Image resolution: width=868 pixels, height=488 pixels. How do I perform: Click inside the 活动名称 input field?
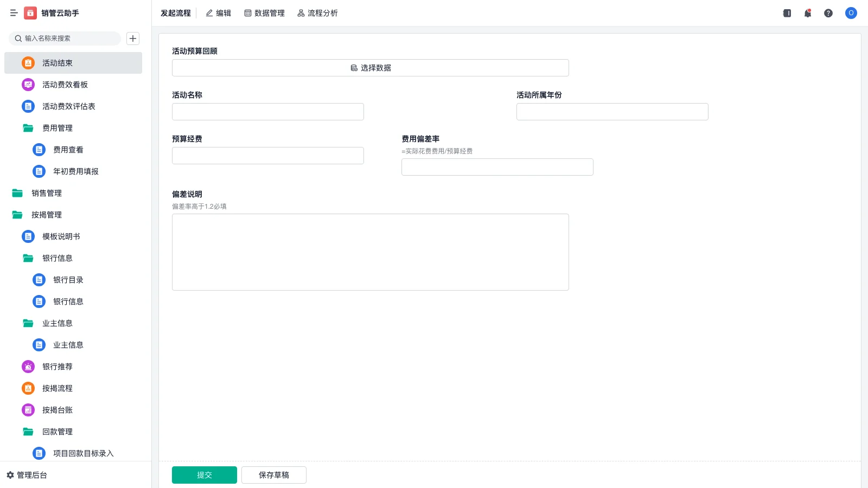click(x=267, y=112)
